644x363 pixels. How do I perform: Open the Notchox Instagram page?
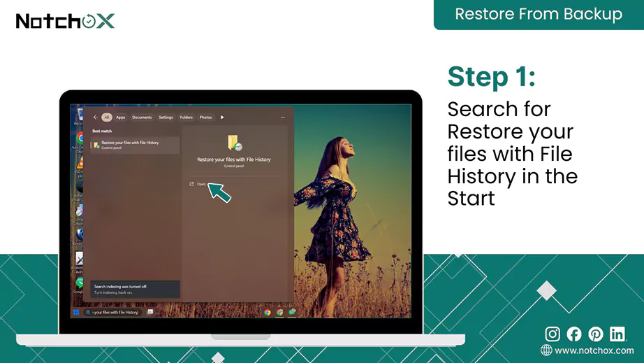[552, 334]
